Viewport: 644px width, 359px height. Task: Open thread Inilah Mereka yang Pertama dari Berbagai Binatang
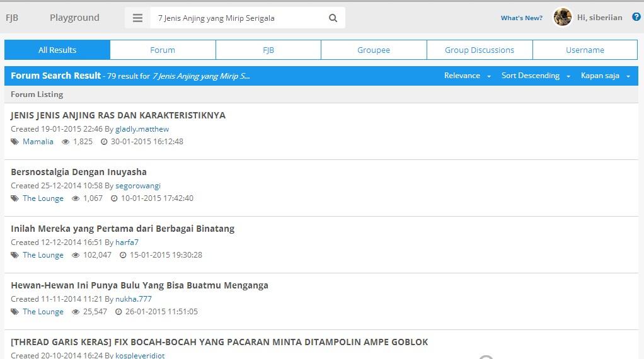point(122,229)
